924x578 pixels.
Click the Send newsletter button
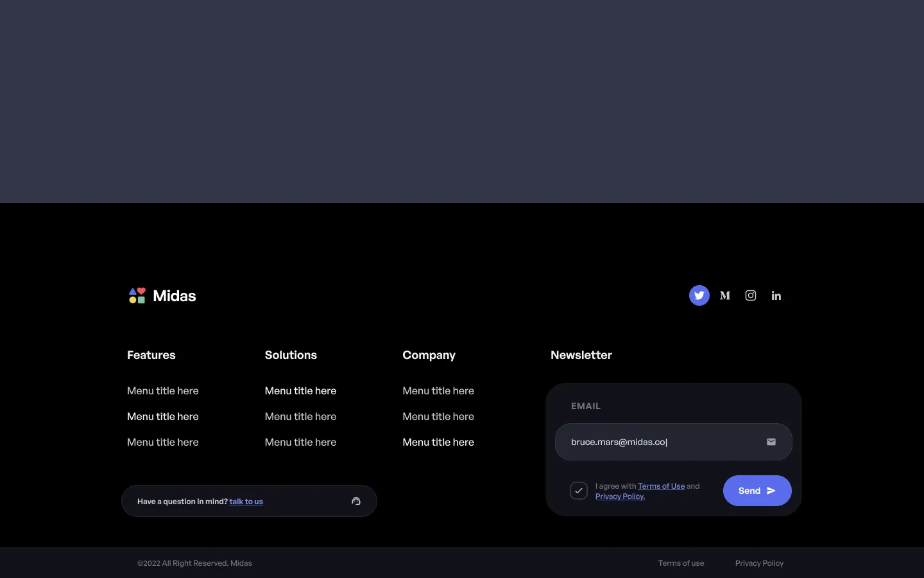pyautogui.click(x=757, y=491)
